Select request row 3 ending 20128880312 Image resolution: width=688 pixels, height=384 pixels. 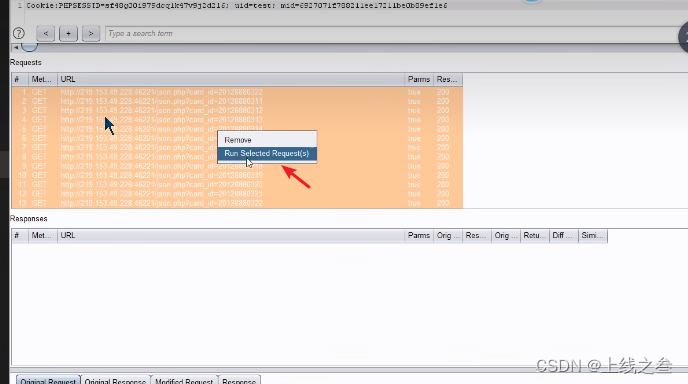coord(237,111)
